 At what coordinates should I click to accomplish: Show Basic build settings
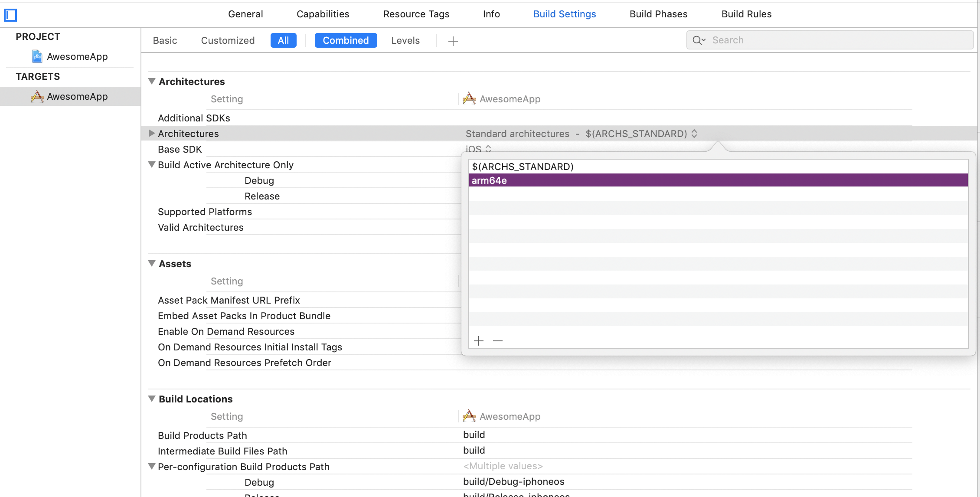[x=165, y=40]
